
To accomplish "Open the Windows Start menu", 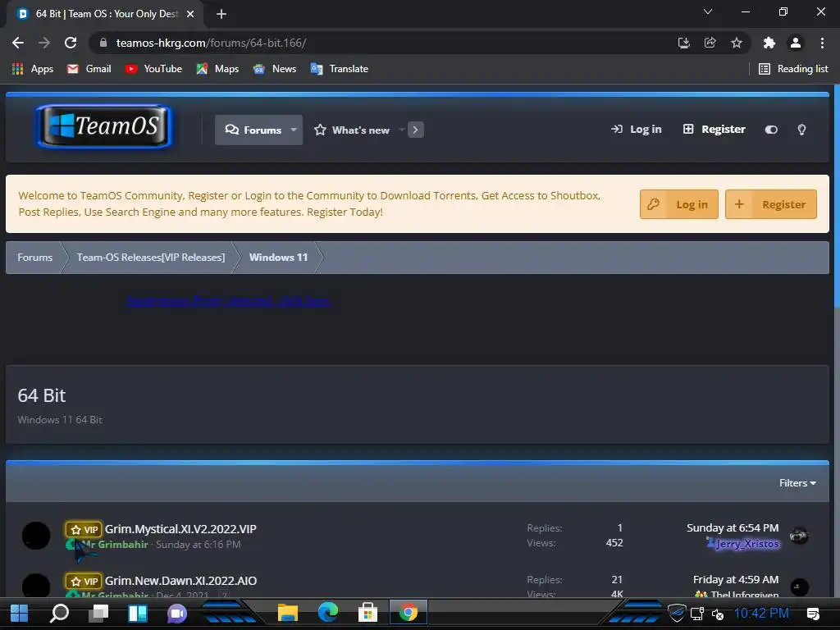I will pyautogui.click(x=20, y=613).
